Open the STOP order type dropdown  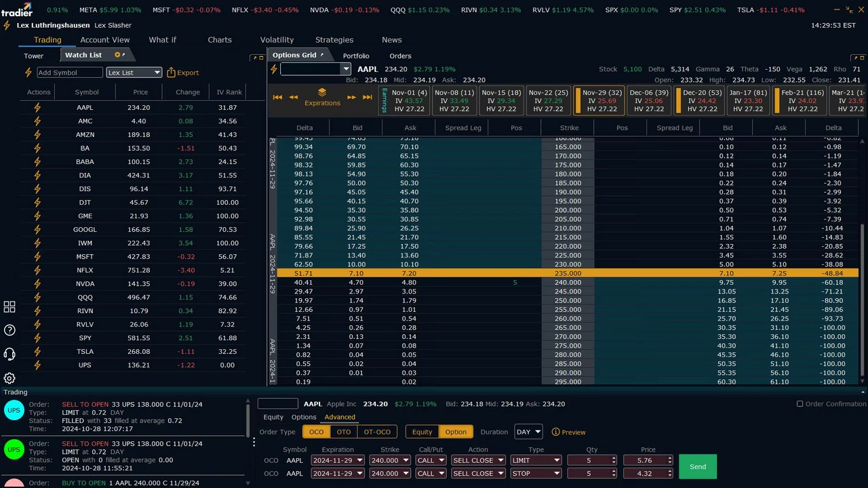tap(536, 474)
